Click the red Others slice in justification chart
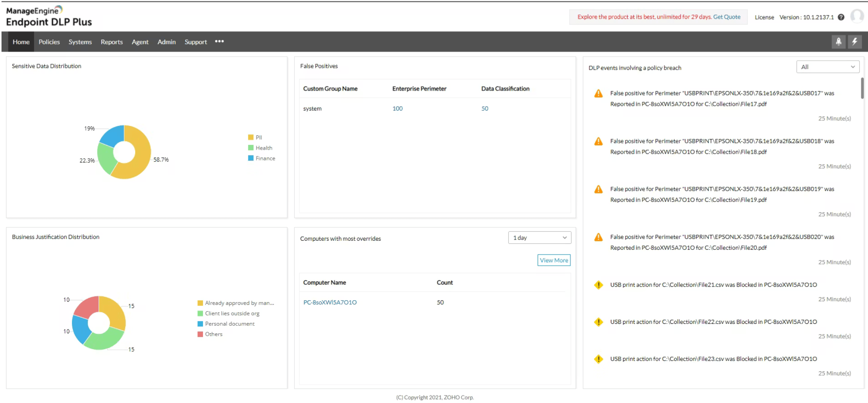Screen dimensions: 868x403 88,306
